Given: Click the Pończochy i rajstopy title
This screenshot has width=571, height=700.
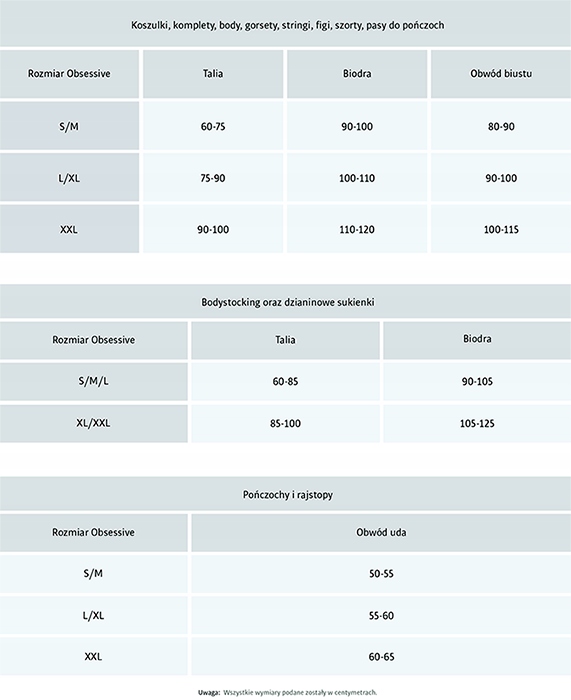Looking at the screenshot, I should tap(288, 495).
